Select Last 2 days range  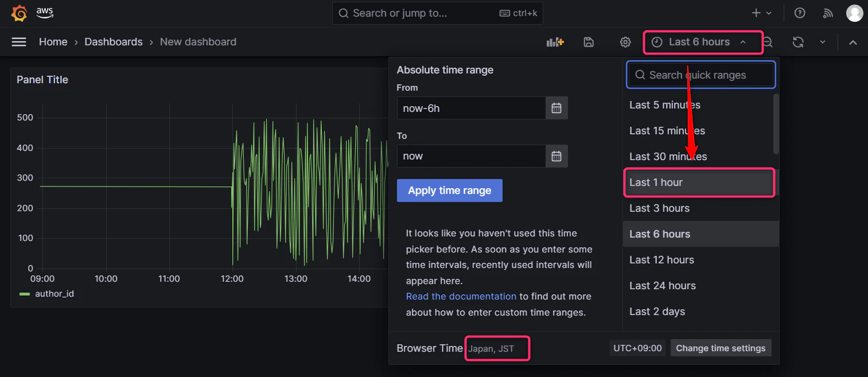[x=700, y=312]
